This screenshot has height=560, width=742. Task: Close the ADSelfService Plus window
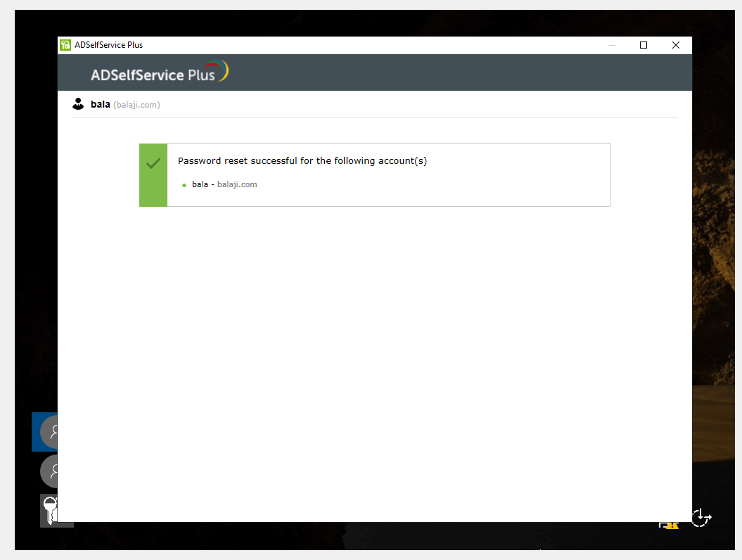(x=676, y=45)
